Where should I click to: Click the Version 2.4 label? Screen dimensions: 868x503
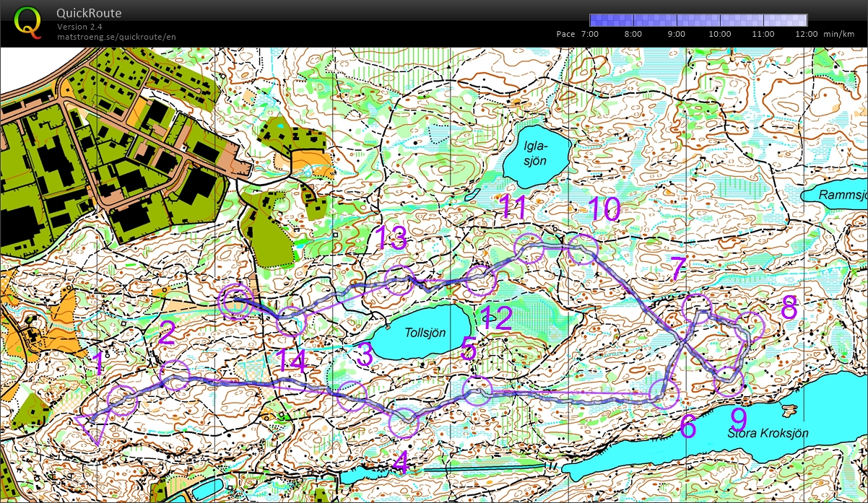pyautogui.click(x=79, y=27)
